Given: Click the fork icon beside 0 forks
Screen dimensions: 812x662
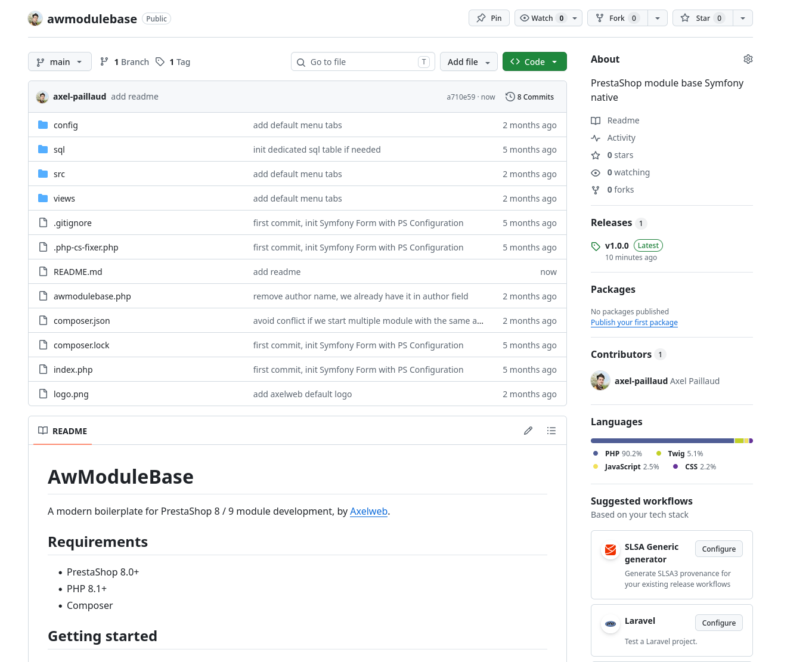Looking at the screenshot, I should 596,190.
